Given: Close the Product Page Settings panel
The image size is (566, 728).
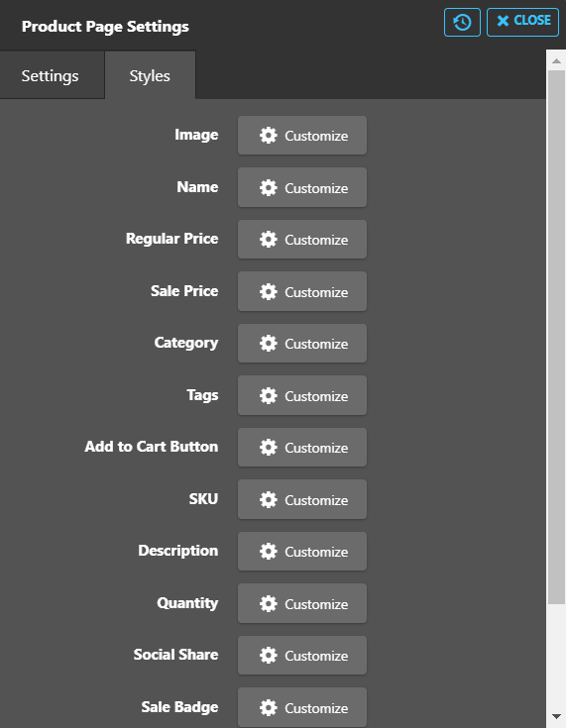Looking at the screenshot, I should click(x=522, y=22).
